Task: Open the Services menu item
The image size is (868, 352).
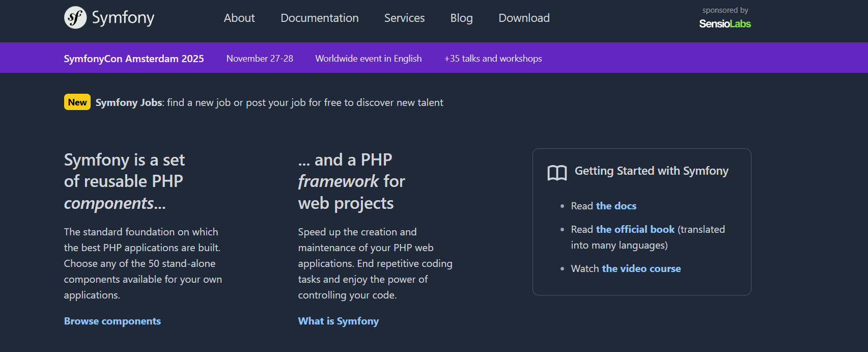Action: (404, 18)
